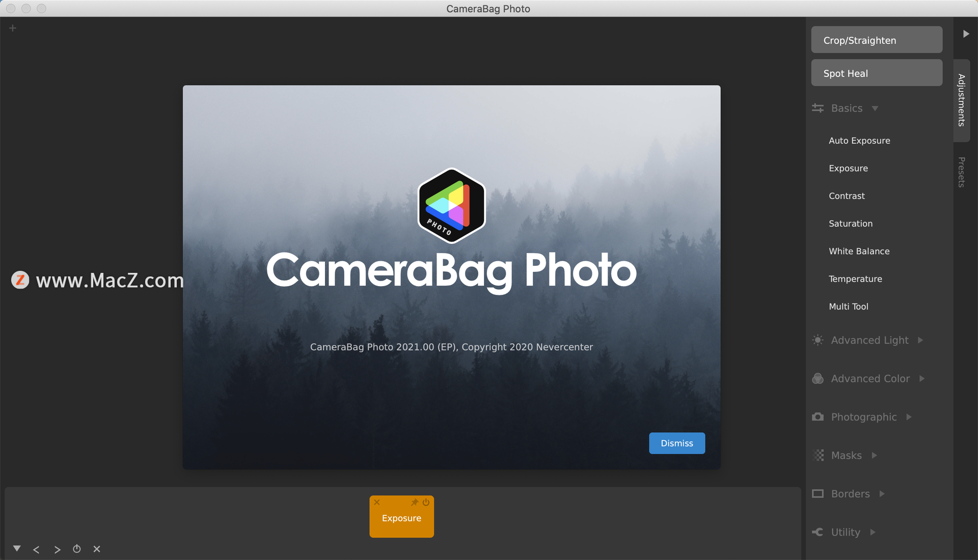Click the Advanced Color label
Screen dimensions: 978x560
(870, 378)
